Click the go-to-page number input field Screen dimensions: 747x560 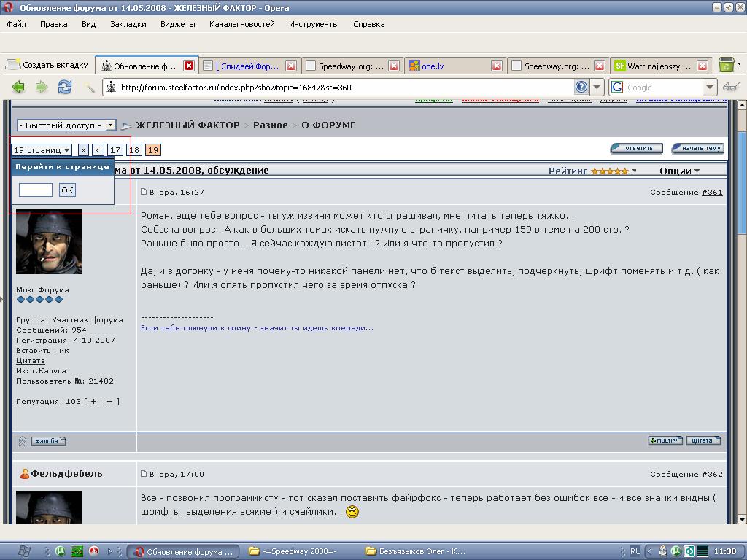pos(36,190)
